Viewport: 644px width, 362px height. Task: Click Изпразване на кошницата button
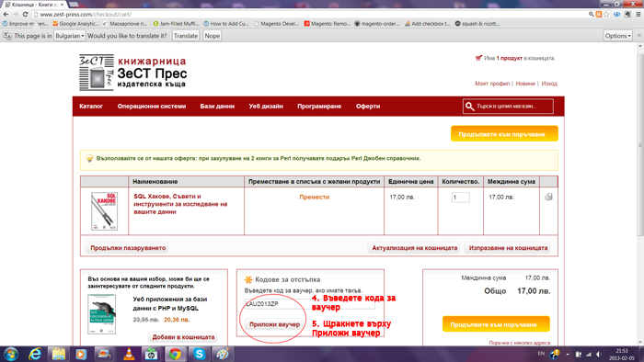point(508,248)
